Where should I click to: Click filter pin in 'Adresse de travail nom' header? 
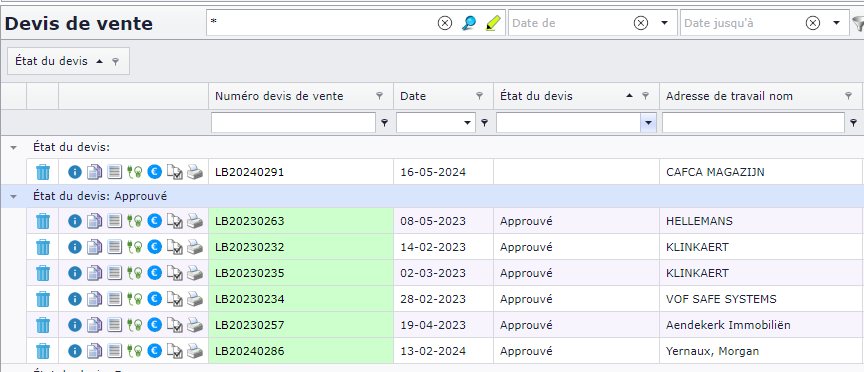[x=849, y=96]
